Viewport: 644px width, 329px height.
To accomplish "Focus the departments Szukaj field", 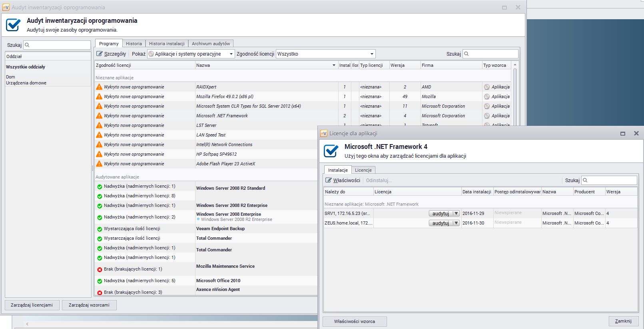I will (57, 45).
